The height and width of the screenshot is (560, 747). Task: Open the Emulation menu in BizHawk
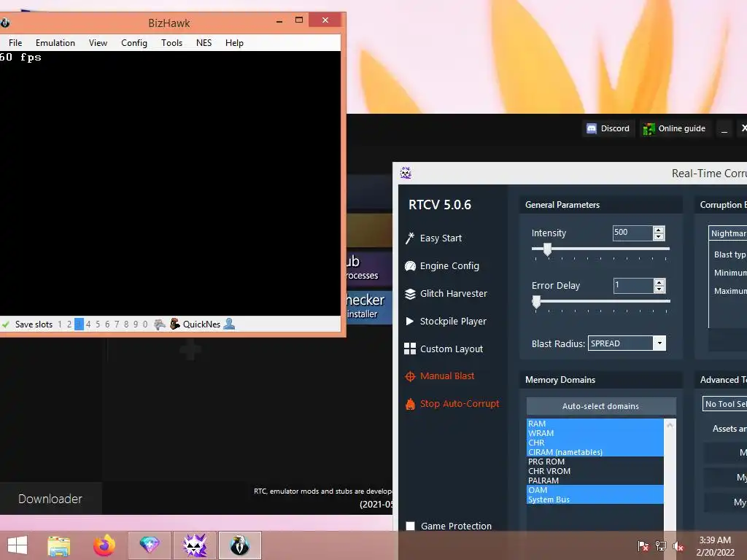click(x=55, y=43)
